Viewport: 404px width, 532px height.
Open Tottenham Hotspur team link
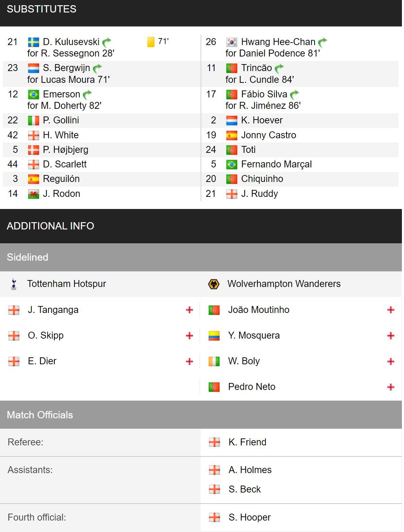[x=67, y=284]
